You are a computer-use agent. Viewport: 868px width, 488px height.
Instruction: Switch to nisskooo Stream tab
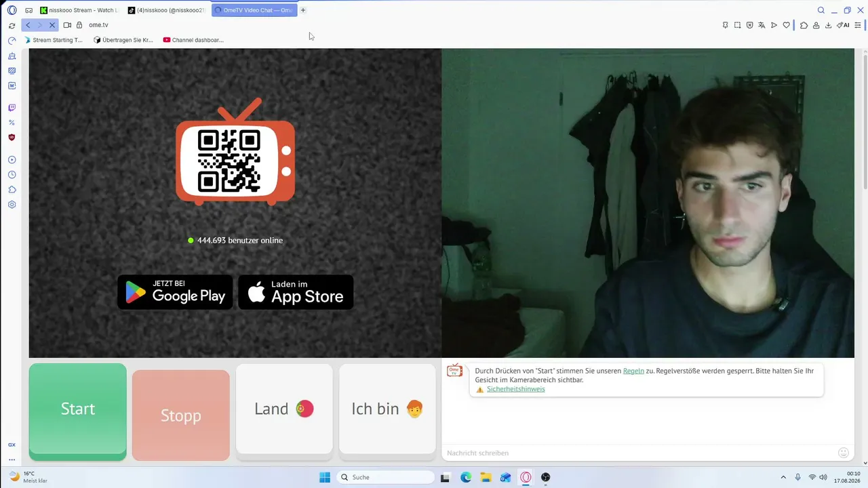[x=79, y=10]
